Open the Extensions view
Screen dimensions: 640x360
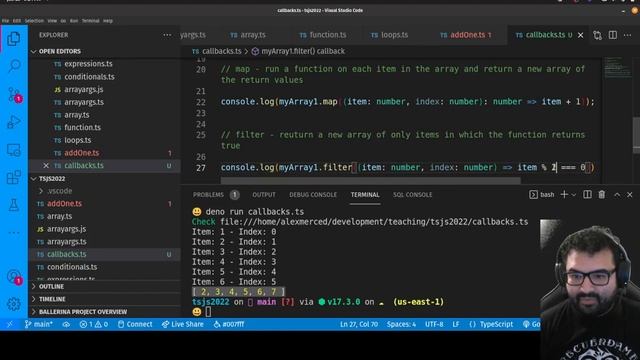tap(14, 177)
